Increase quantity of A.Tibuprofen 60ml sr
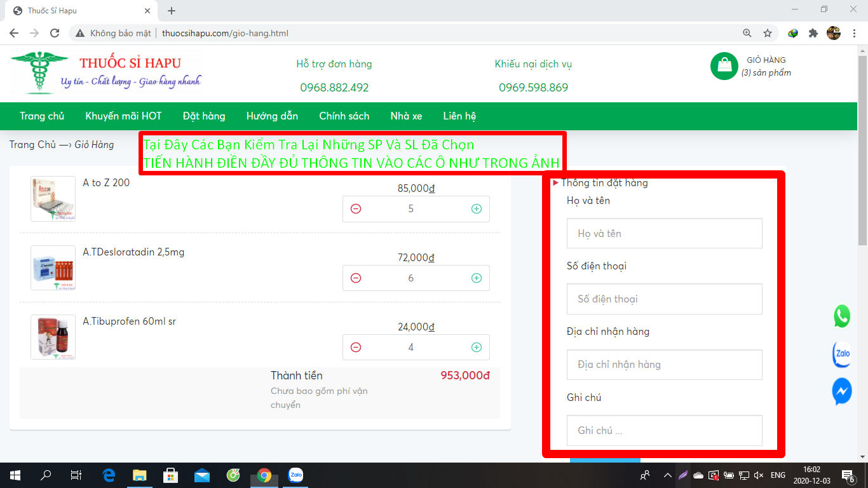The height and width of the screenshot is (488, 868). pyautogui.click(x=476, y=347)
